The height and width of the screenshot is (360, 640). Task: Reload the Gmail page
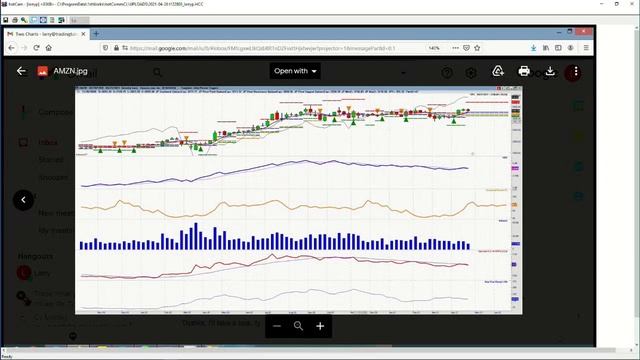click(36, 48)
